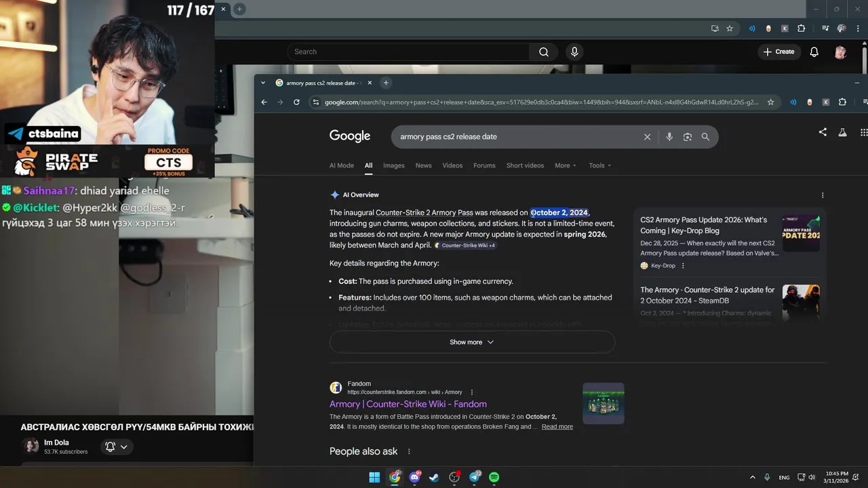The height and width of the screenshot is (488, 868).
Task: Switch to Short videos tab
Action: (x=525, y=165)
